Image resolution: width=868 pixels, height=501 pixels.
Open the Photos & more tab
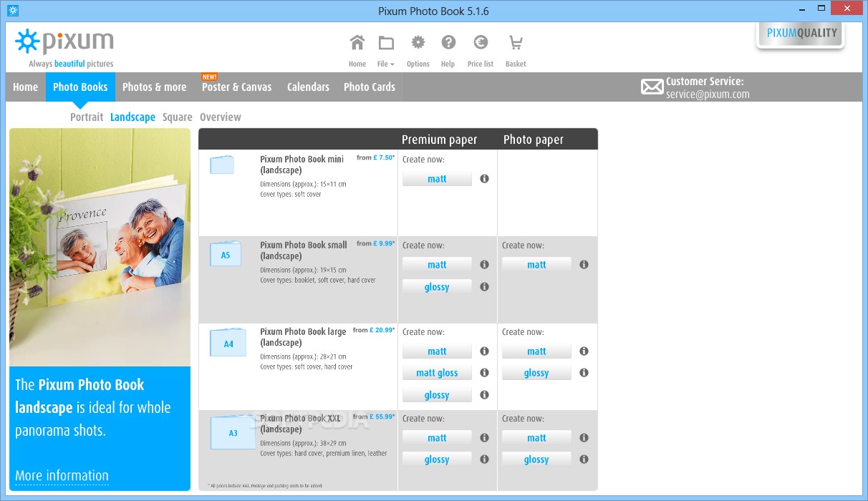pyautogui.click(x=155, y=87)
